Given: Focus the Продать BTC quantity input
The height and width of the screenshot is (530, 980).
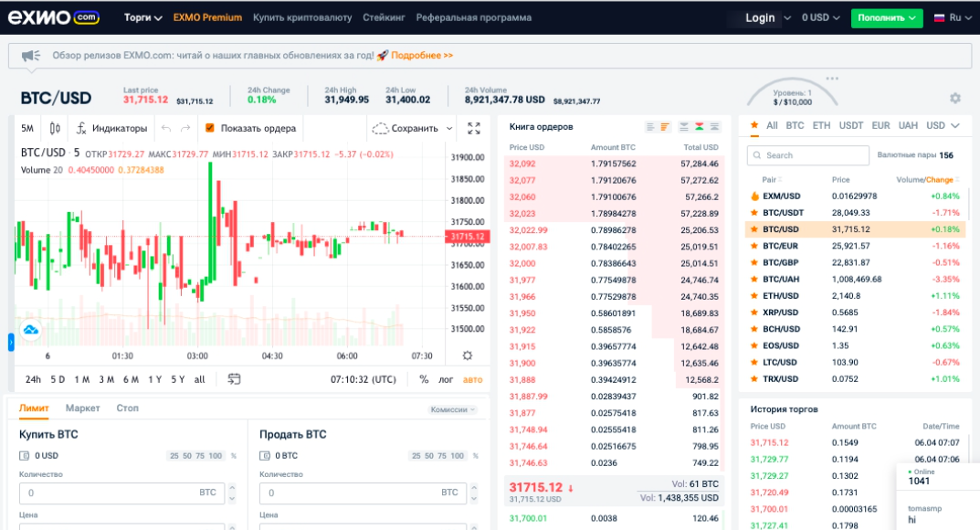Looking at the screenshot, I should pyautogui.click(x=363, y=493).
